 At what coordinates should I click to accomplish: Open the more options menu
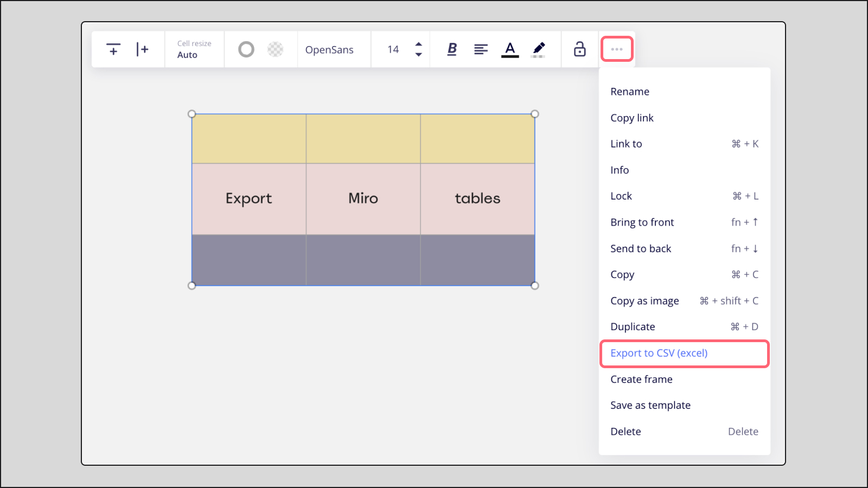(616, 49)
